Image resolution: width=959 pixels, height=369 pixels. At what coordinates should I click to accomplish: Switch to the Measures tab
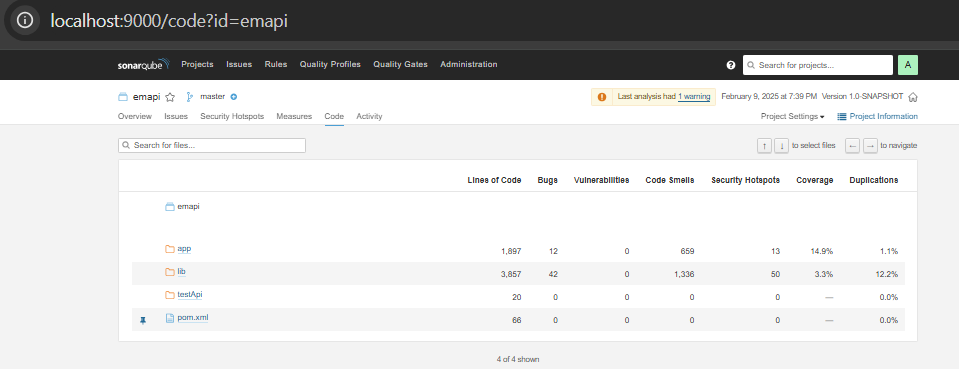tap(294, 116)
